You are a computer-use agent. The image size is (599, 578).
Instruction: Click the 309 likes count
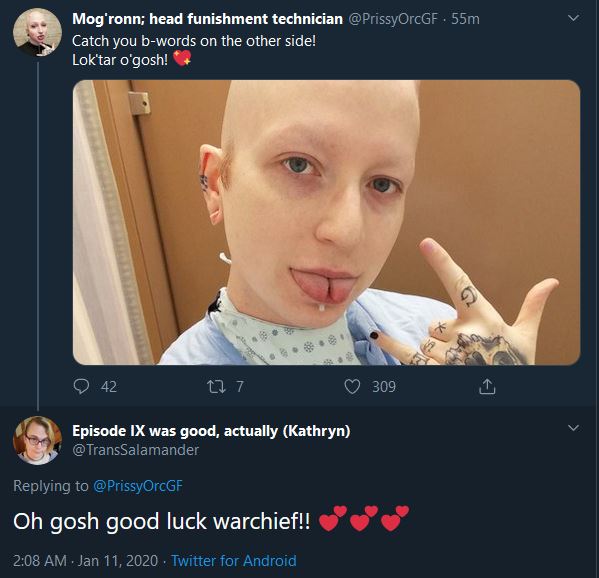point(384,387)
